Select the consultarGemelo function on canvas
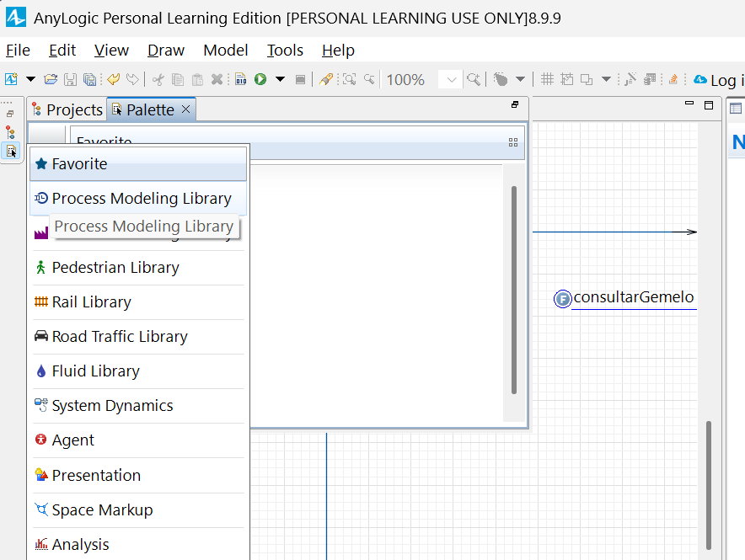745x560 pixels. [x=624, y=298]
